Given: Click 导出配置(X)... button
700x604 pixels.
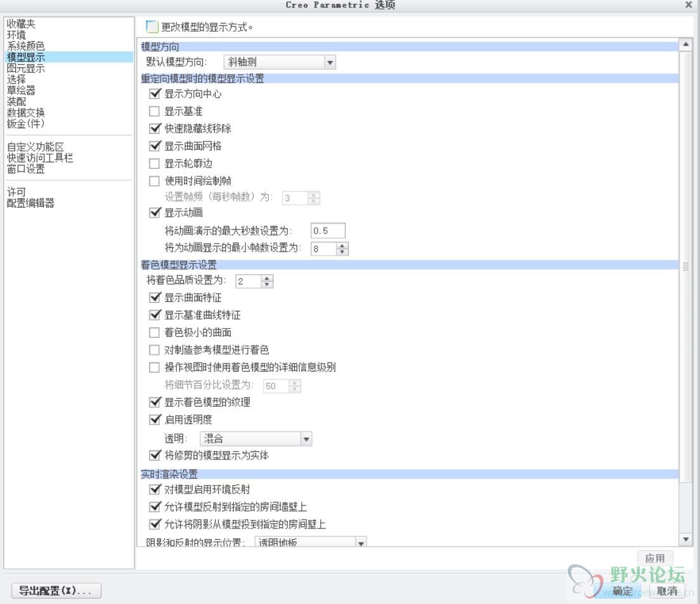Looking at the screenshot, I should pyautogui.click(x=56, y=591).
